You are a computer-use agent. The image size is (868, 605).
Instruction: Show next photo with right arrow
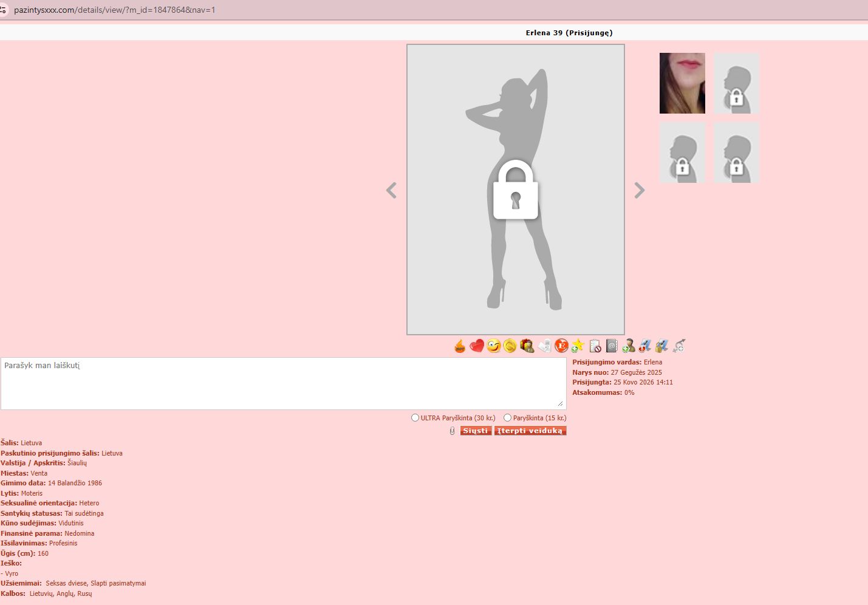pos(640,191)
